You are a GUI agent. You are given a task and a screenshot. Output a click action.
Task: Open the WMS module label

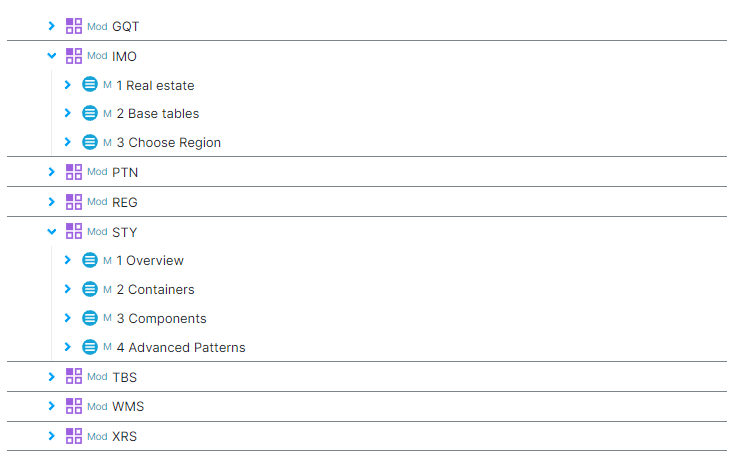[128, 406]
